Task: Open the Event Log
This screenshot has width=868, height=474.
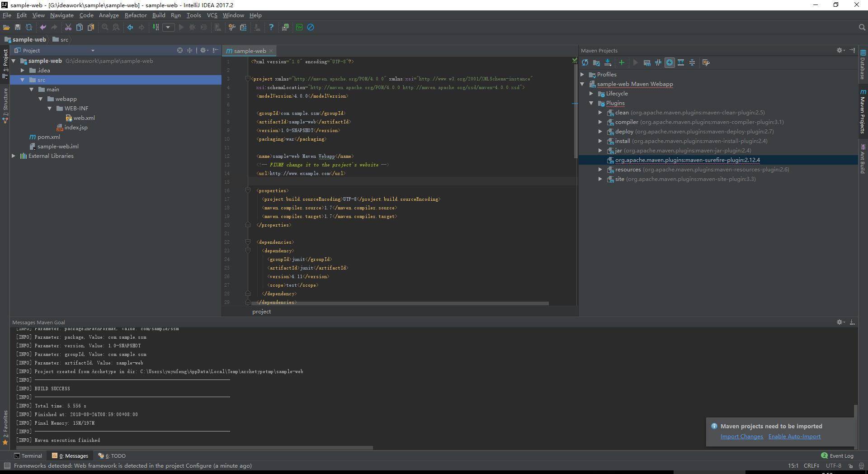Action: pyautogui.click(x=837, y=456)
